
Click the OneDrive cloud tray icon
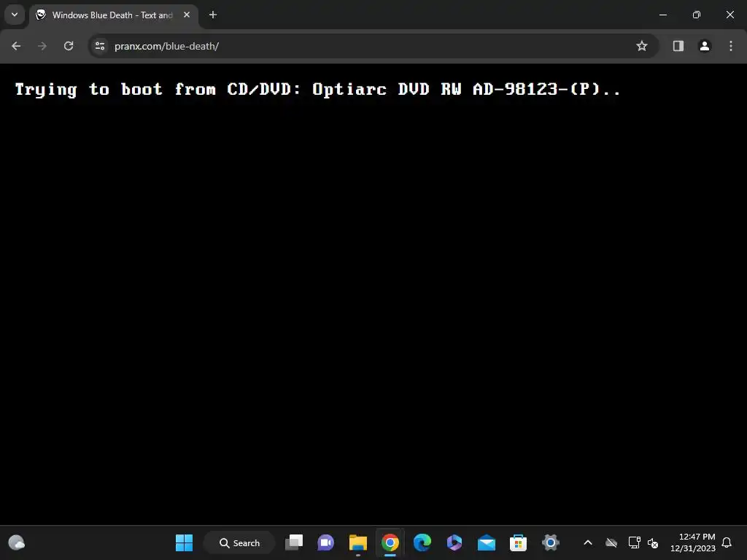click(611, 542)
